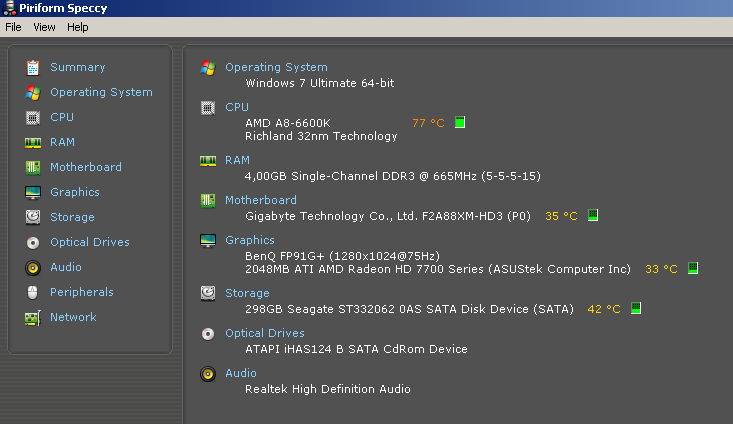
Task: Click the Audio heading in summary panel
Action: pos(241,373)
